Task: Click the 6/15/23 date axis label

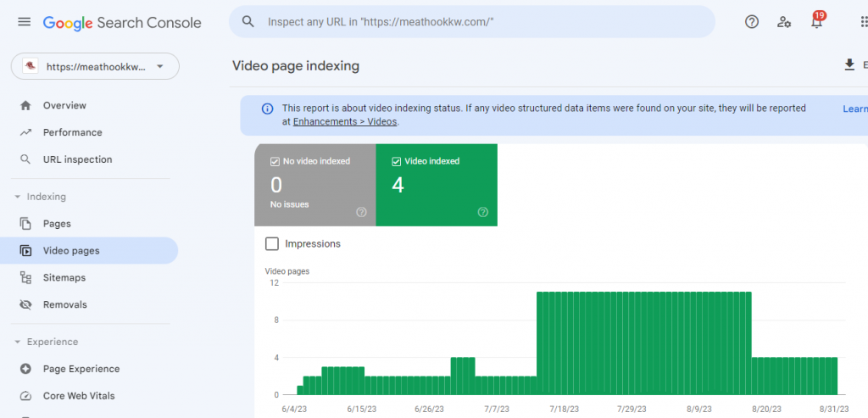Action: pos(361,409)
